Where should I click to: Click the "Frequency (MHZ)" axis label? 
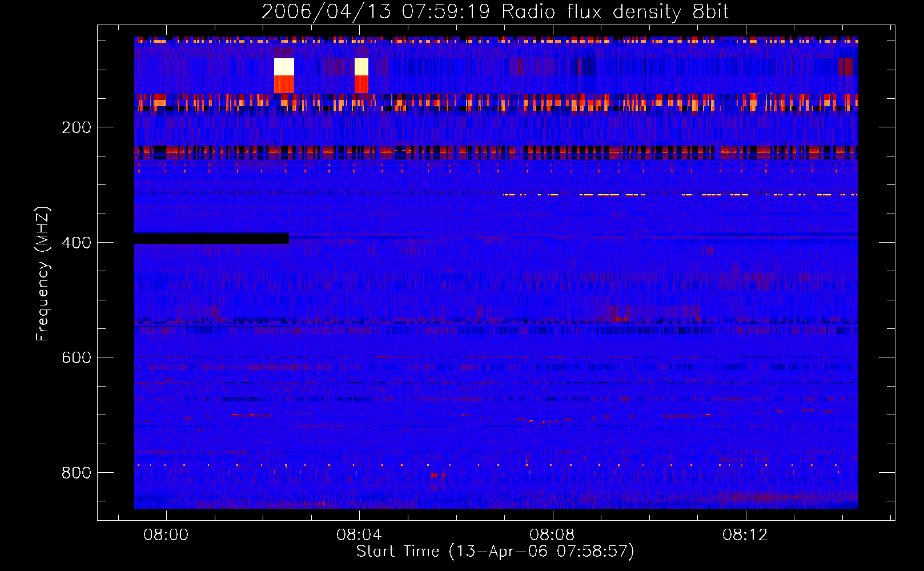pyautogui.click(x=43, y=274)
